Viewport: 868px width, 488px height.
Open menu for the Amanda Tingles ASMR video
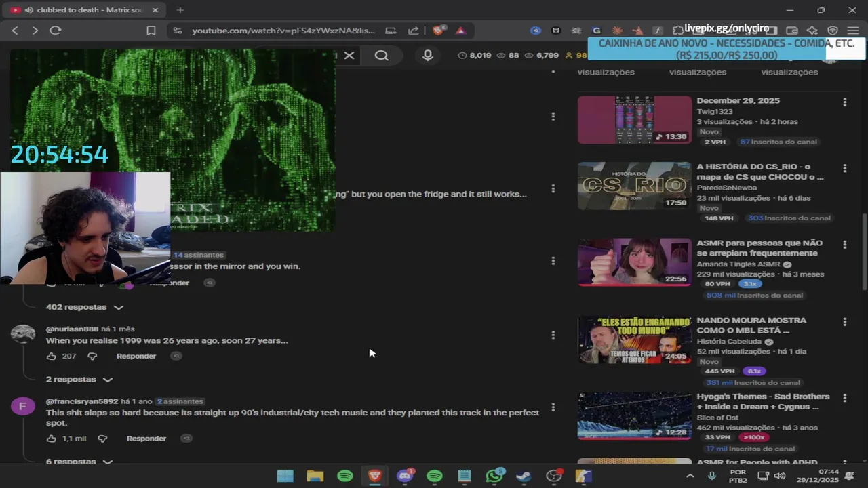[844, 245]
